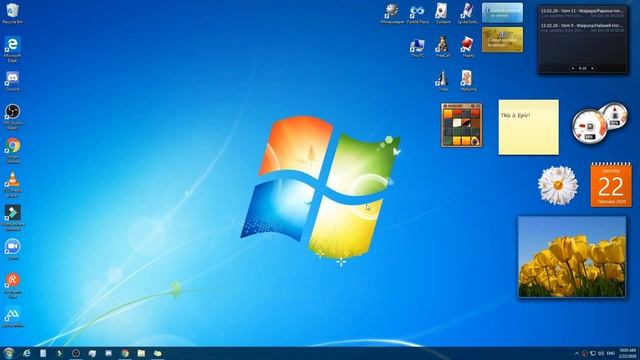Click the daisy clock gadget
The width and height of the screenshot is (640, 360).
[558, 185]
